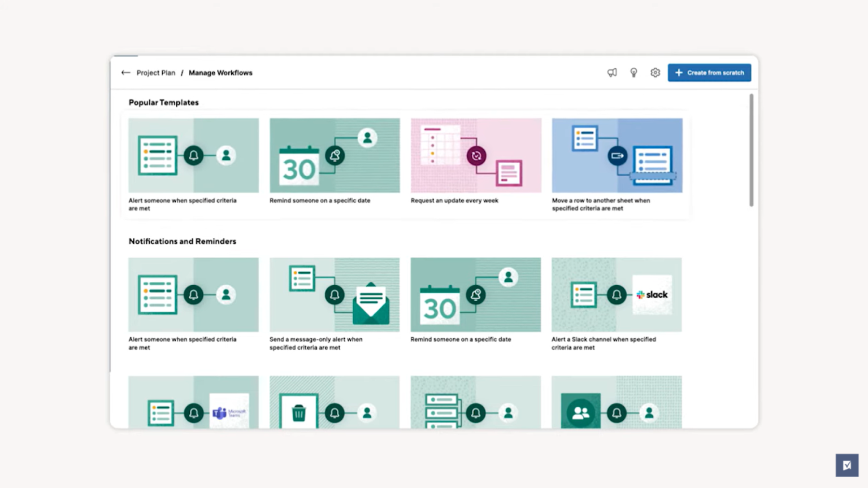View tips using the lightbulb icon
868x488 pixels.
(633, 72)
